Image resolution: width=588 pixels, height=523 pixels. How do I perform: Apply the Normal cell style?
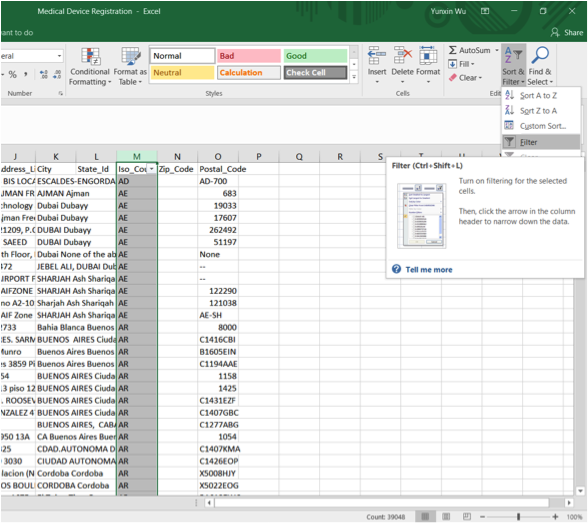[x=182, y=56]
